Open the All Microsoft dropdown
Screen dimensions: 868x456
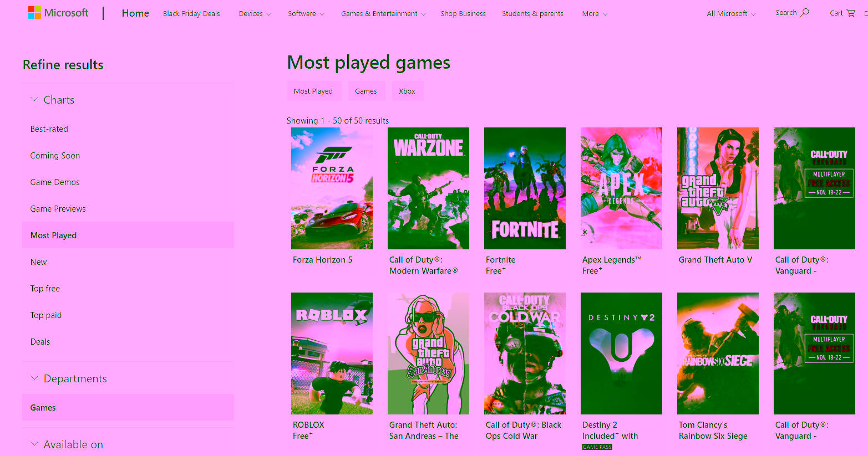(730, 14)
